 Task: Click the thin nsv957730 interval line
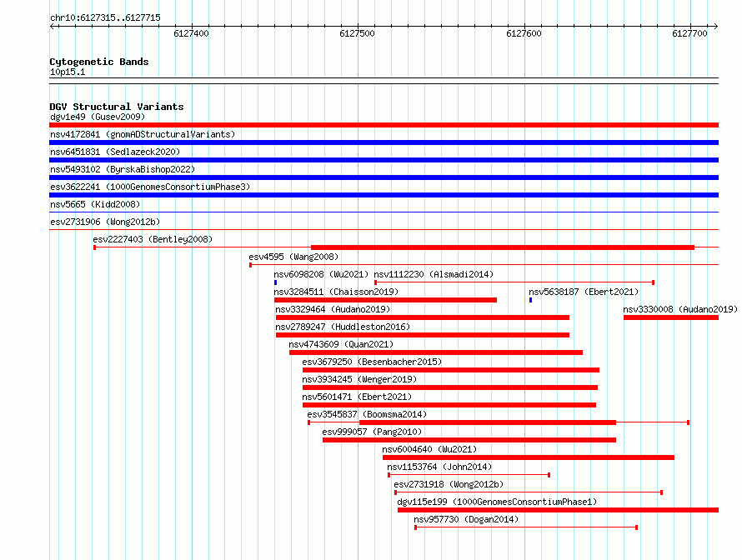526,527
